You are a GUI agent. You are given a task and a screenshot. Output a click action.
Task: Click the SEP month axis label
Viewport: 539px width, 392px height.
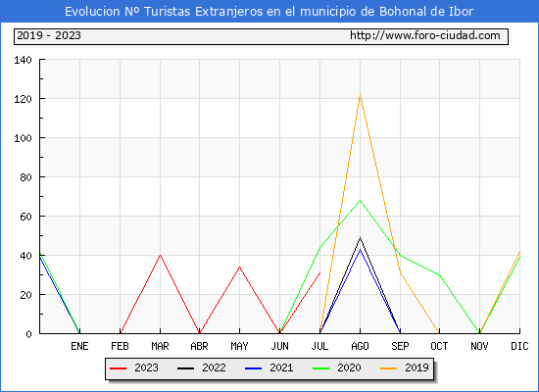pyautogui.click(x=400, y=346)
